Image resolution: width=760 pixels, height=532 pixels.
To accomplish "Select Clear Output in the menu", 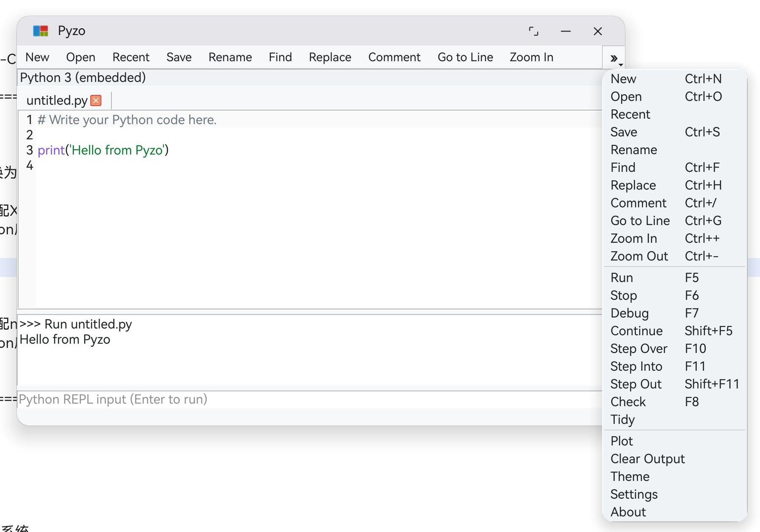I will tap(674, 459).
